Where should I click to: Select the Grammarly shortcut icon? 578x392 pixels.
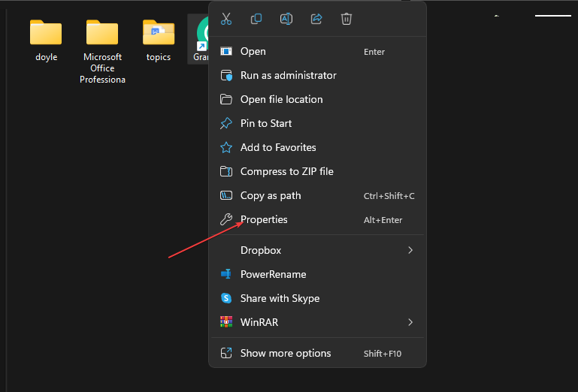pyautogui.click(x=202, y=33)
